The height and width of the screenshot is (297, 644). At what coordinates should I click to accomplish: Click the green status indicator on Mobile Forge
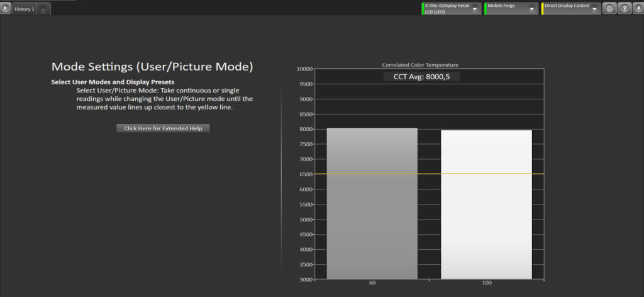[486, 9]
